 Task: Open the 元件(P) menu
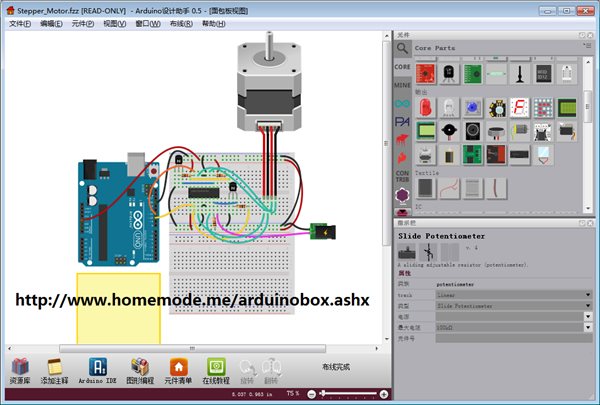(83, 24)
